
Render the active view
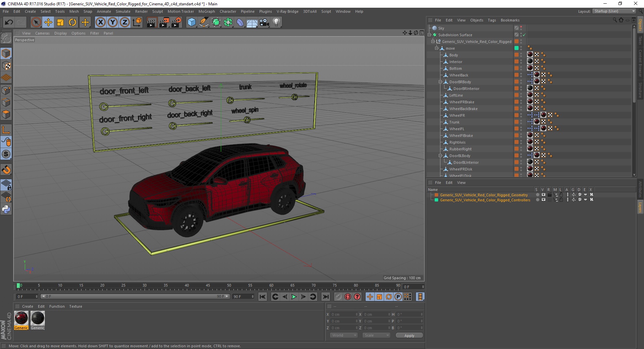(x=152, y=22)
